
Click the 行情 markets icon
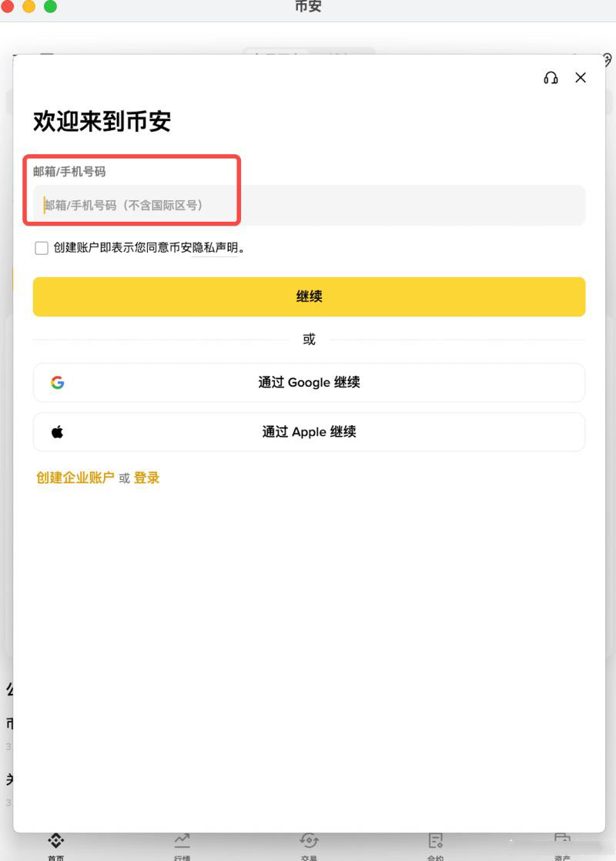pos(182,842)
